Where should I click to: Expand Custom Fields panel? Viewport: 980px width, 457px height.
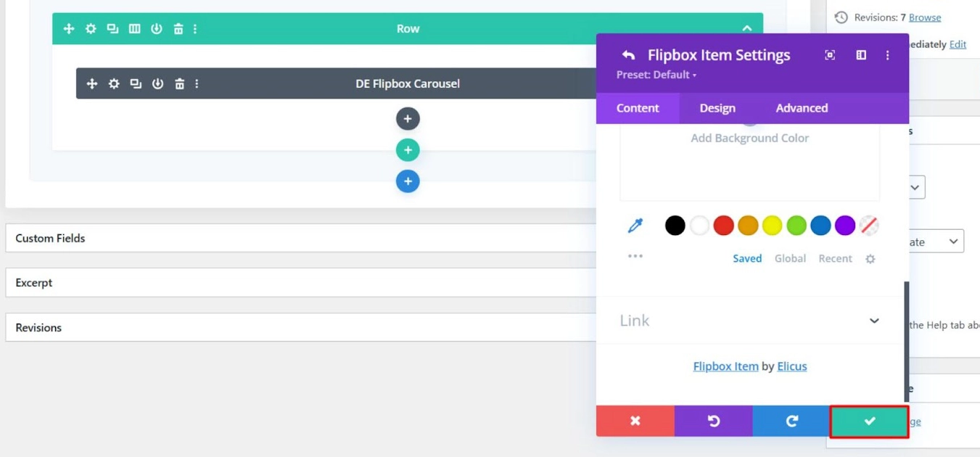click(x=301, y=238)
